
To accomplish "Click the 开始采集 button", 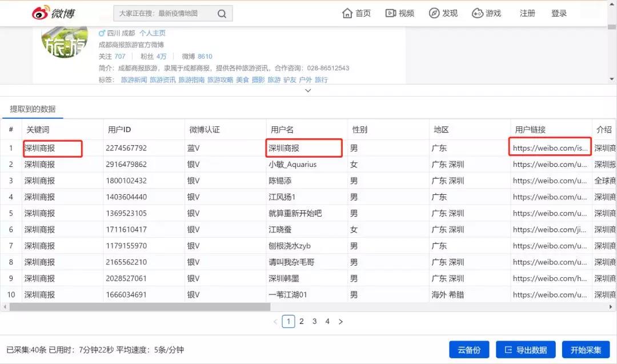I will [x=586, y=350].
